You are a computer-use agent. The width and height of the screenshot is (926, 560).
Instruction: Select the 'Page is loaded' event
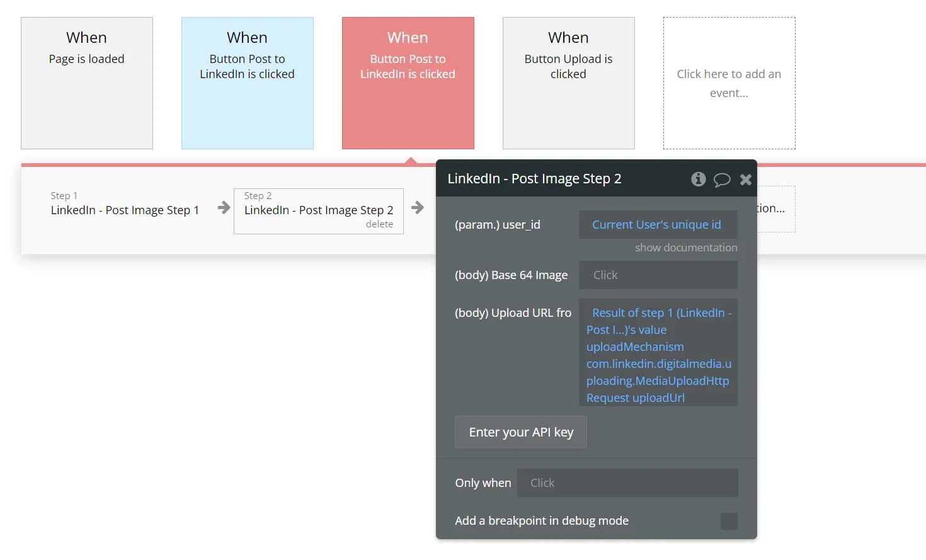click(87, 83)
